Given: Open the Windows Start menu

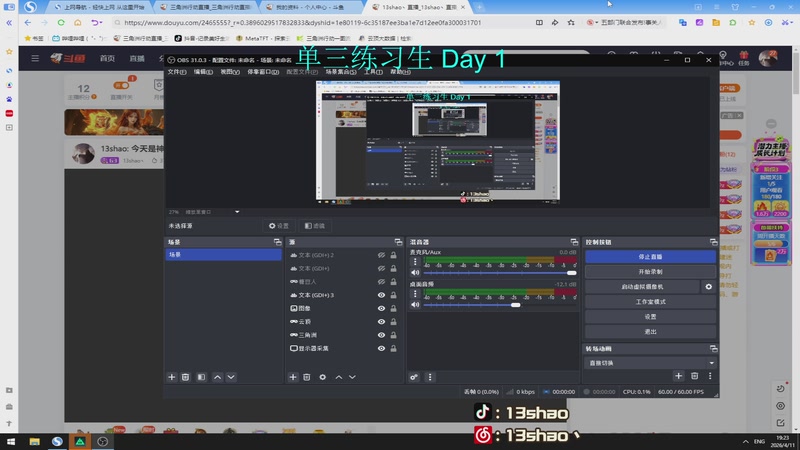Looking at the screenshot, I should tap(11, 442).
